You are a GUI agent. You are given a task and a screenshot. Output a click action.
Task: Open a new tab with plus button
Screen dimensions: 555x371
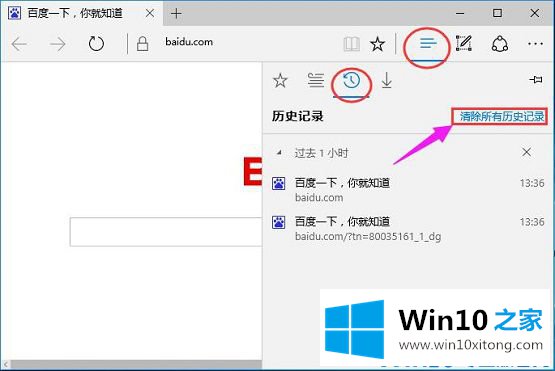[x=176, y=13]
